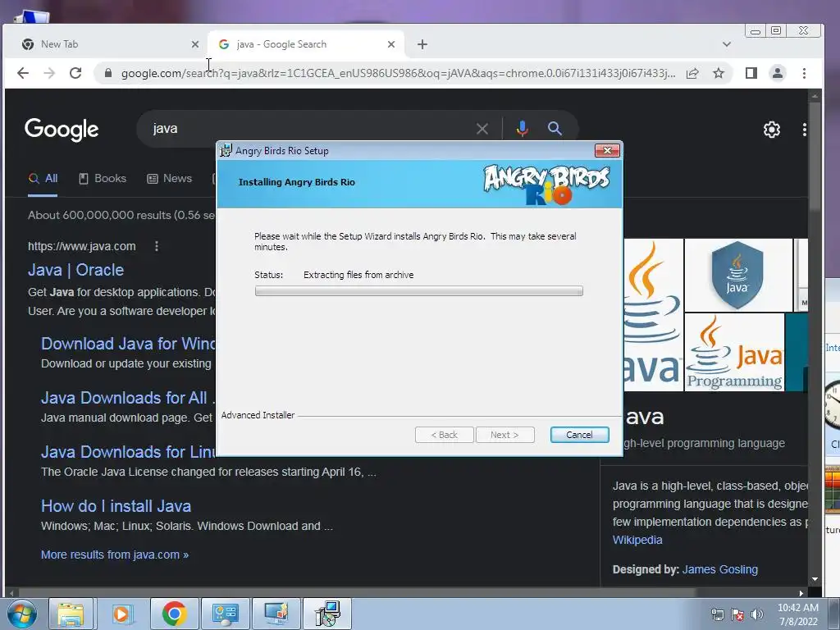Click the forward navigation arrow in Chrome
The width and height of the screenshot is (840, 630).
coord(49,73)
